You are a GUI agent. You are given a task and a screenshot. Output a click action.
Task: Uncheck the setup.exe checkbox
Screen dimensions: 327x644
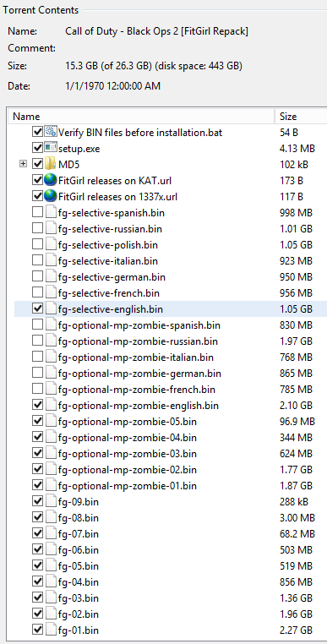pos(37,148)
